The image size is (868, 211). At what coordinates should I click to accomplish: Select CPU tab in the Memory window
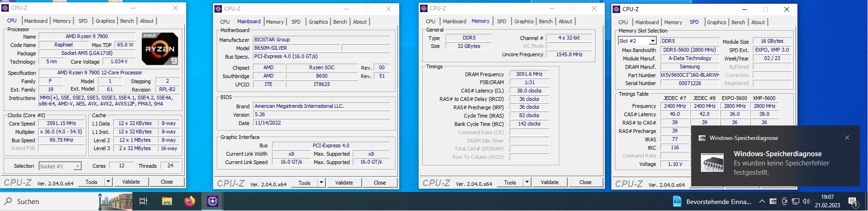coord(431,21)
